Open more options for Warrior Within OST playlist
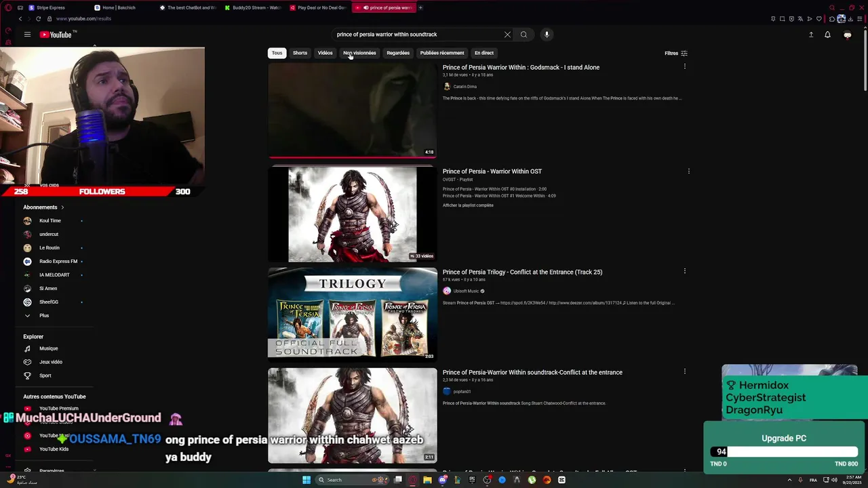The width and height of the screenshot is (868, 488). [688, 171]
